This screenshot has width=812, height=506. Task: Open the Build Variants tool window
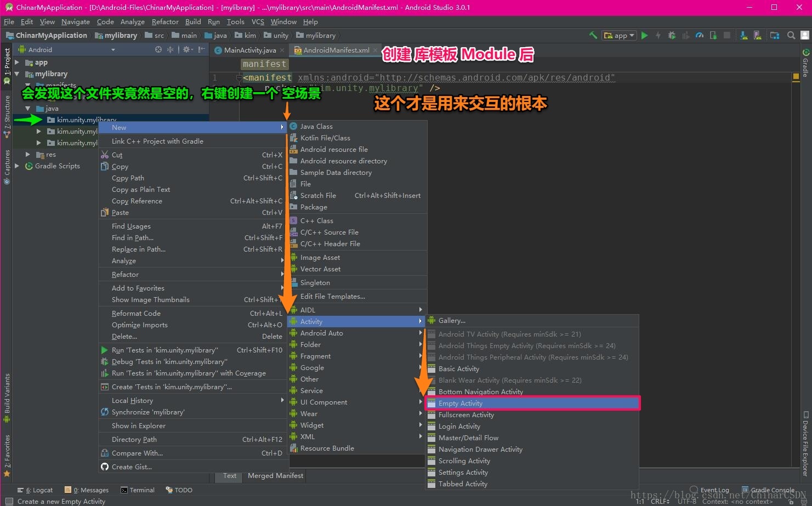coord(7,397)
